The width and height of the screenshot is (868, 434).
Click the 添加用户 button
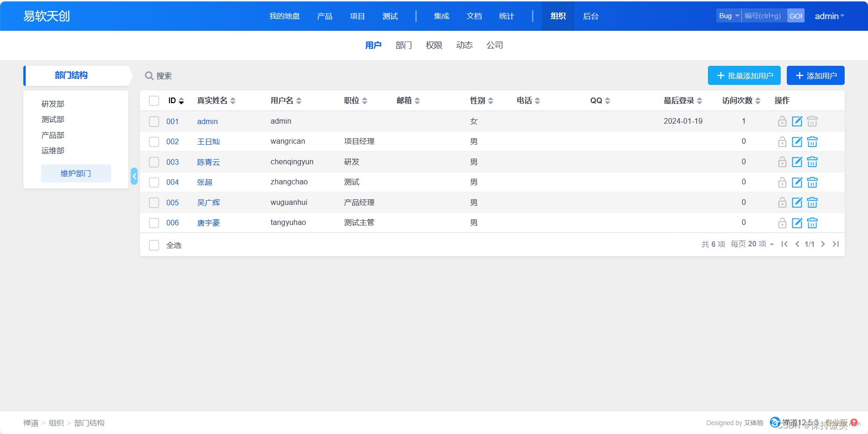coord(816,76)
